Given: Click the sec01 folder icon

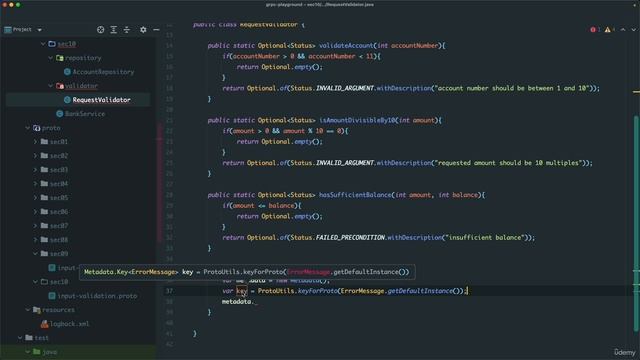Looking at the screenshot, I should pyautogui.click(x=44, y=142).
